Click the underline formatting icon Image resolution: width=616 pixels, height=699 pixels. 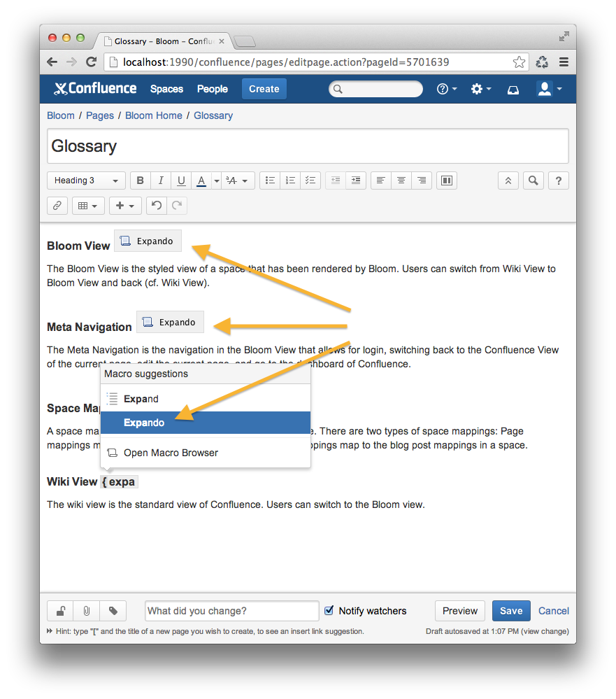(x=181, y=181)
